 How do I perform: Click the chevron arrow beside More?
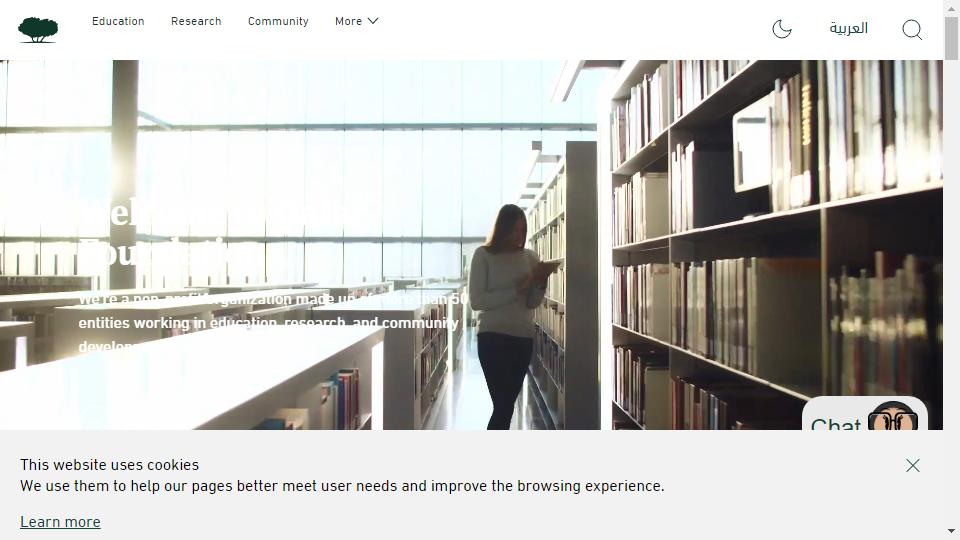pyautogui.click(x=373, y=21)
